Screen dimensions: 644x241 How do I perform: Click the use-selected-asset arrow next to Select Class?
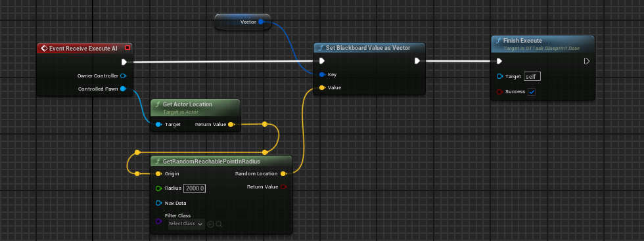point(211,224)
